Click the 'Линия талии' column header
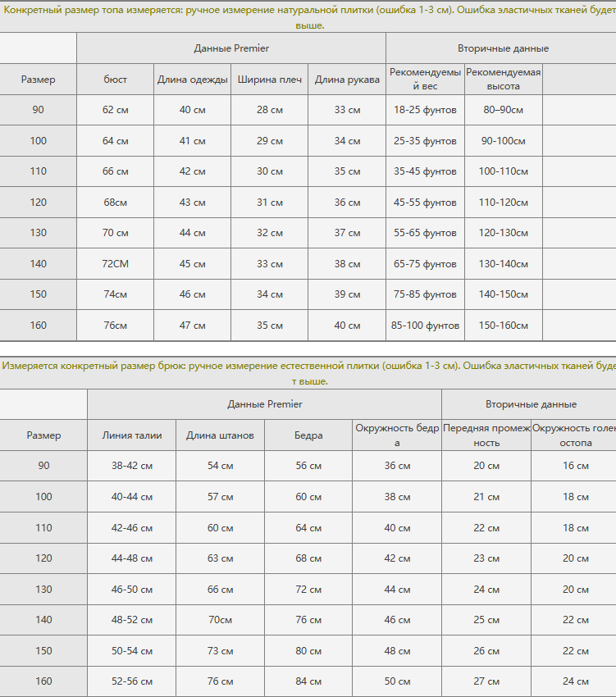This screenshot has height=697, width=616. (132, 435)
